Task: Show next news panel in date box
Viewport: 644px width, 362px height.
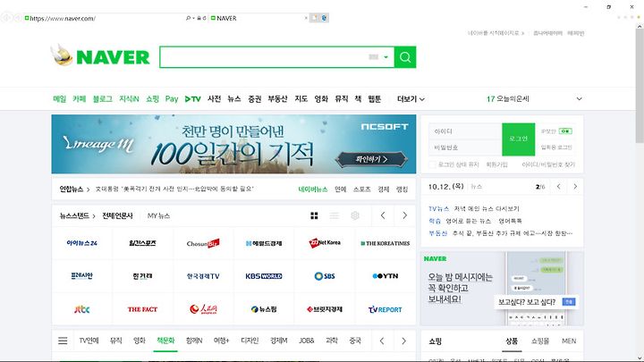Action: click(575, 187)
